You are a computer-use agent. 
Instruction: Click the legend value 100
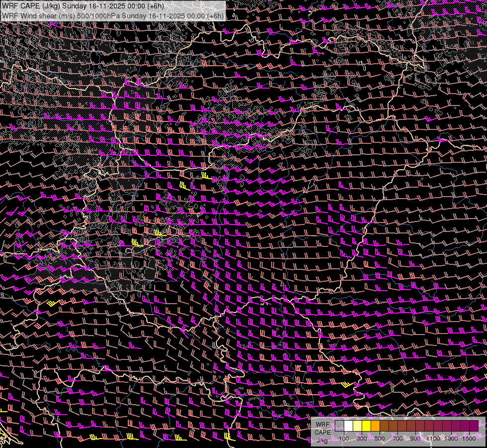(344, 439)
